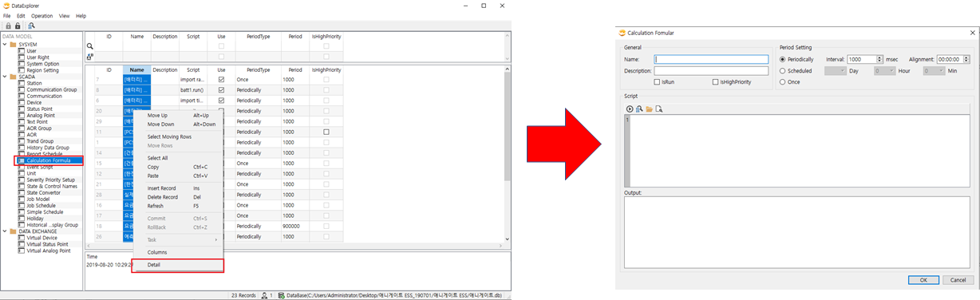This screenshot has height=300, width=980.
Task: Click the open padlock toolbar icon
Action: click(18, 26)
